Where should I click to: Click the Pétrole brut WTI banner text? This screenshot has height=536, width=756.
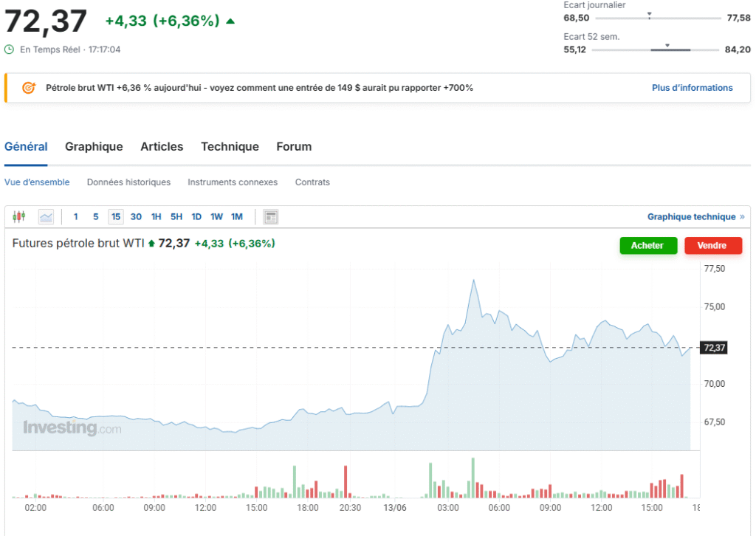coord(259,88)
